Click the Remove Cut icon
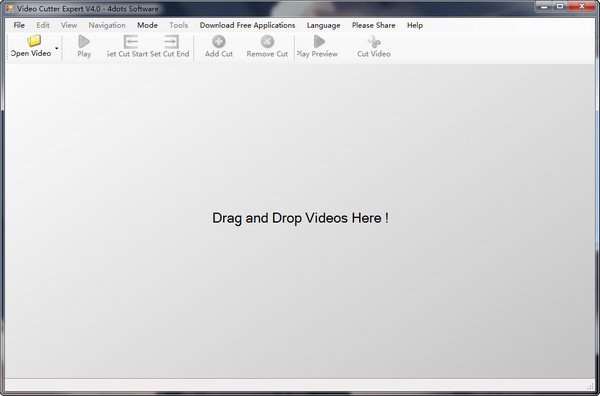 (x=267, y=41)
